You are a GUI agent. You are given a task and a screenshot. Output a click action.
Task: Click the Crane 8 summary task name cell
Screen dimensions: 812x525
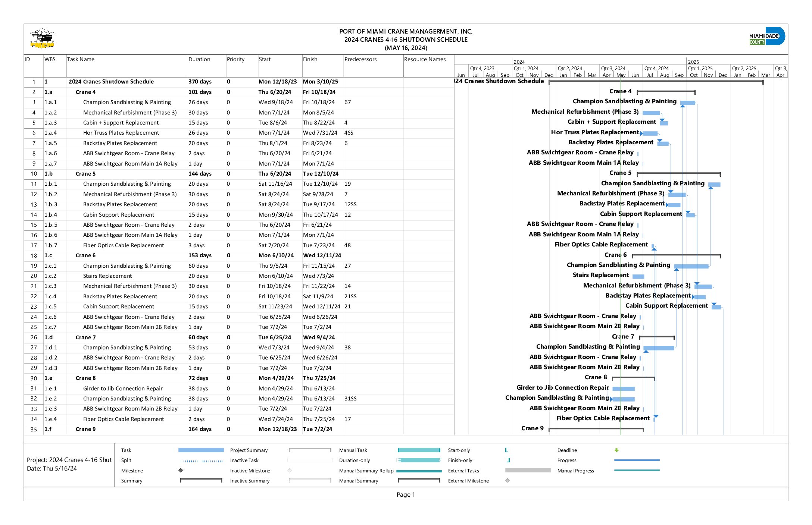coord(85,378)
